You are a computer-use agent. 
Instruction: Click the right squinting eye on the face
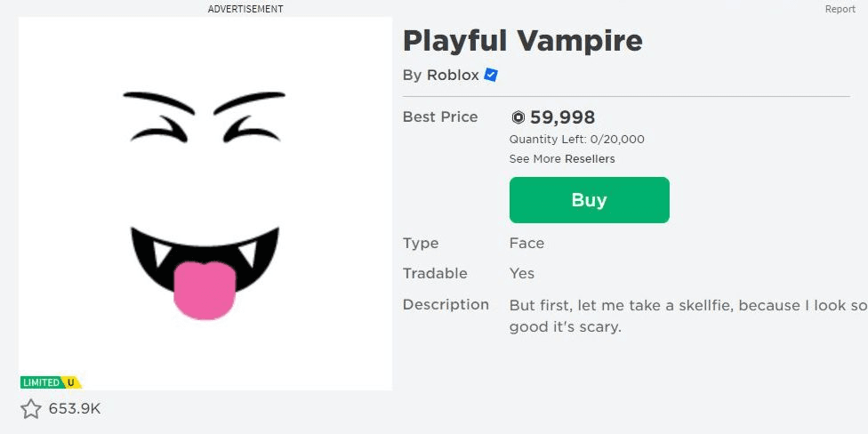click(252, 130)
